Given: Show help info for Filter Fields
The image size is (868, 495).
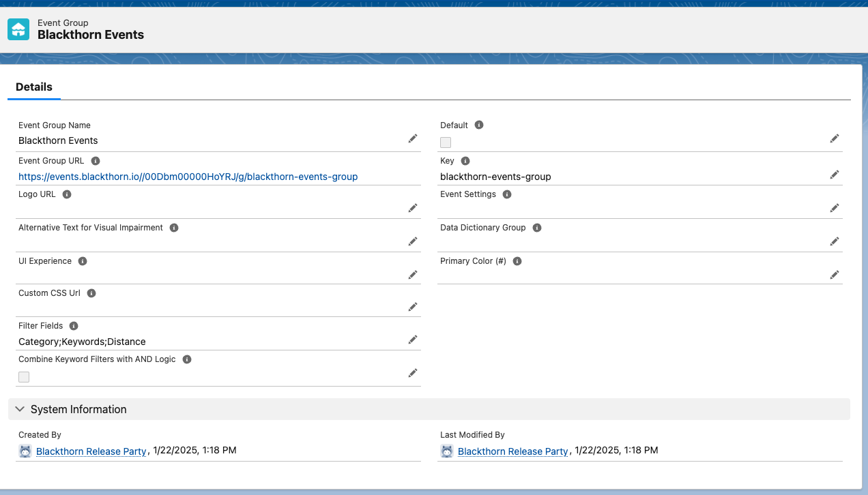Looking at the screenshot, I should (x=74, y=326).
